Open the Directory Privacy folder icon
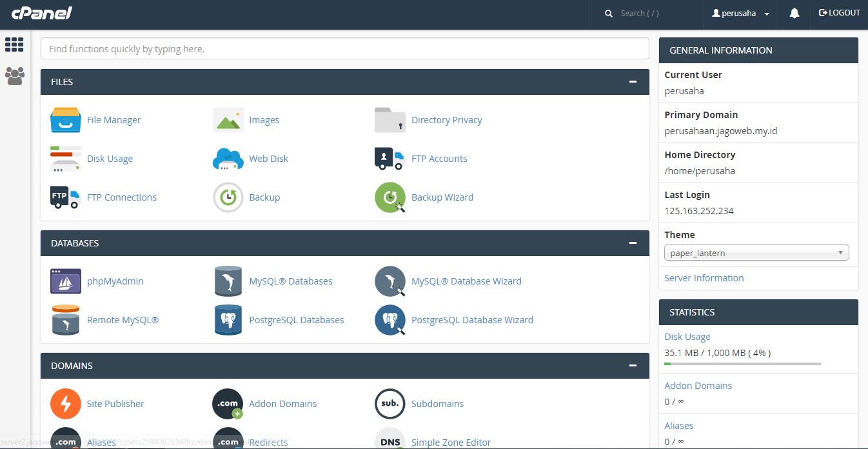Image resolution: width=868 pixels, height=449 pixels. pyautogui.click(x=390, y=120)
